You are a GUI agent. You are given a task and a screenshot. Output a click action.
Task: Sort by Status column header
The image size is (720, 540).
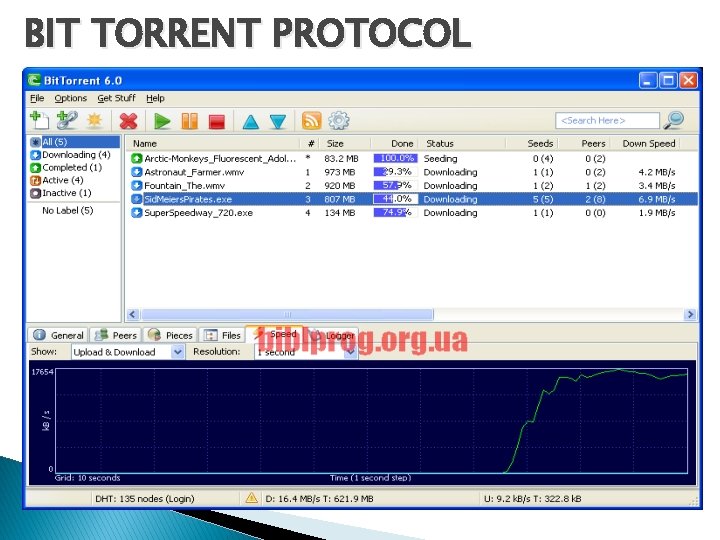click(x=461, y=144)
